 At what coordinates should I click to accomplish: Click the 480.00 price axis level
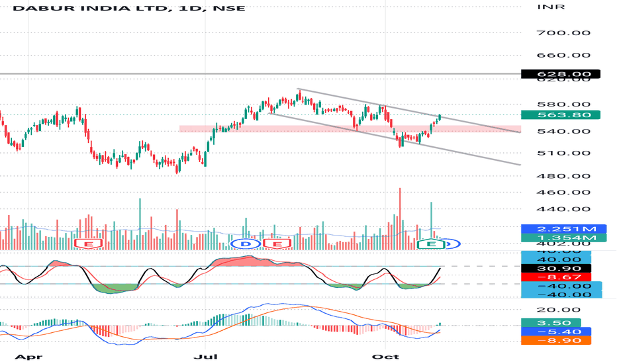click(564, 175)
